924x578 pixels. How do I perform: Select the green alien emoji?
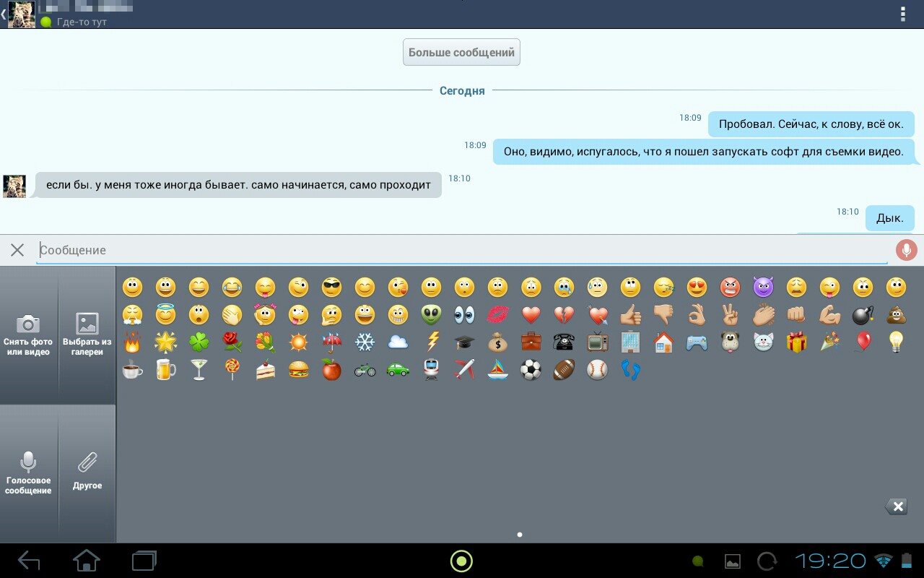pos(431,315)
